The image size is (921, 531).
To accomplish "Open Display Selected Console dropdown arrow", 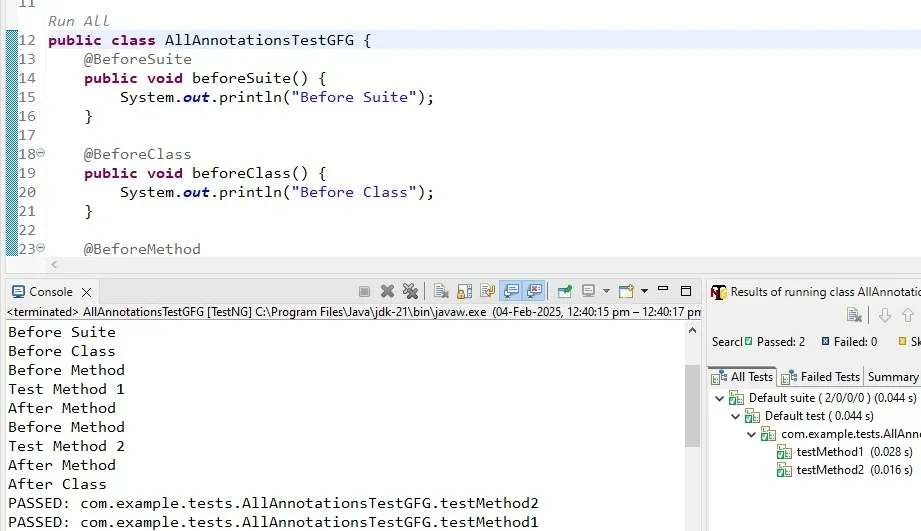I will click(606, 291).
